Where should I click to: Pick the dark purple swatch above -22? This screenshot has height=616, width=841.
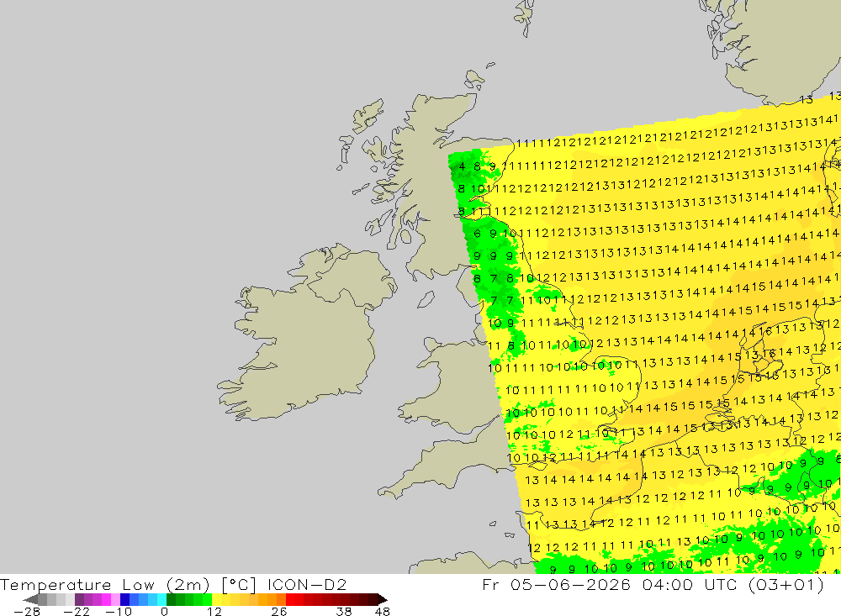[x=79, y=599]
